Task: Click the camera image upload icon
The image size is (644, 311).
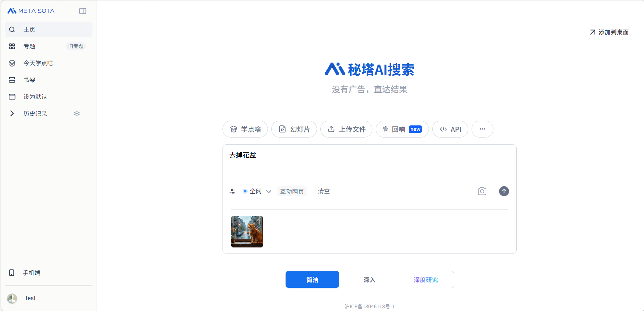Action: click(x=482, y=191)
